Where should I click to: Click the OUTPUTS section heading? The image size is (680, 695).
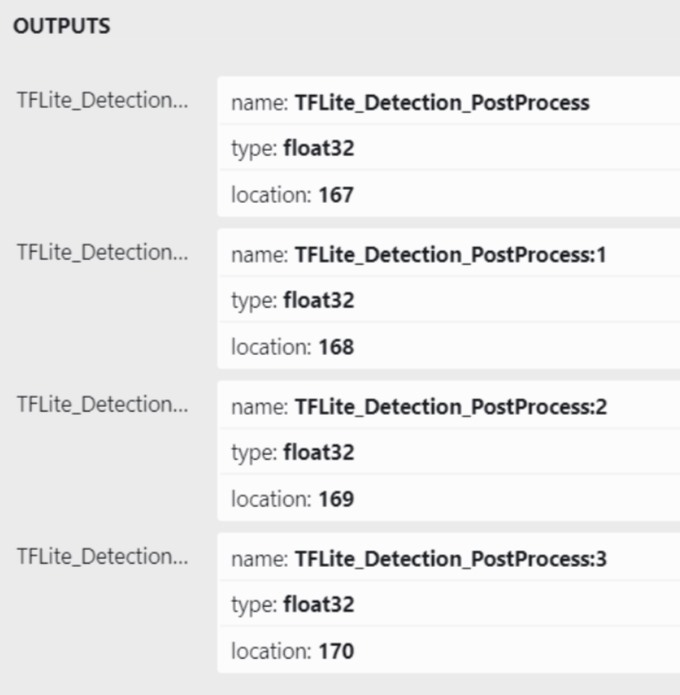(62, 27)
